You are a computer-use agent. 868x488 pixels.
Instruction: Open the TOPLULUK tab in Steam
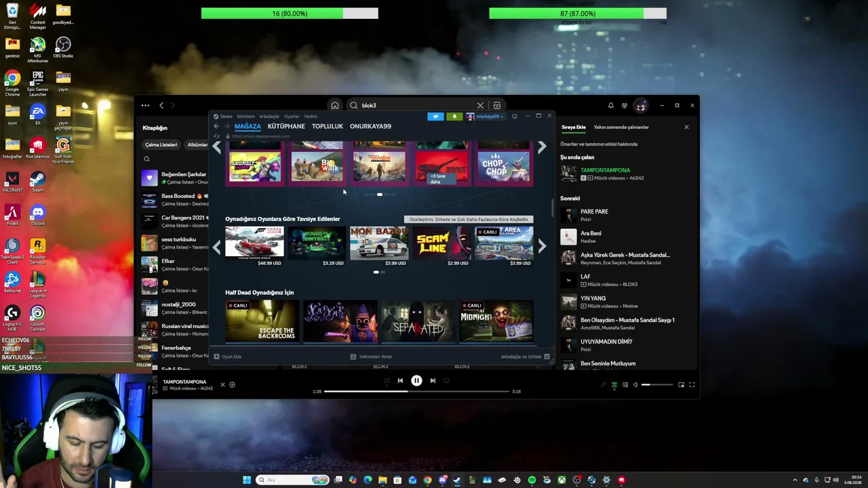(x=328, y=126)
